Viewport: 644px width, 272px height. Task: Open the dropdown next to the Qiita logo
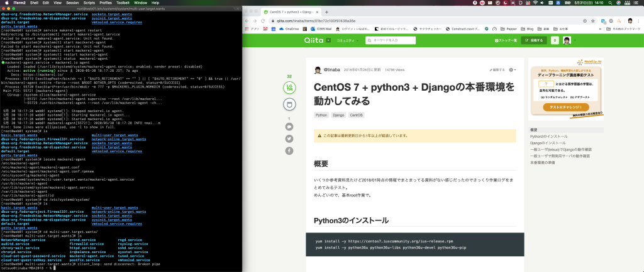(328, 40)
